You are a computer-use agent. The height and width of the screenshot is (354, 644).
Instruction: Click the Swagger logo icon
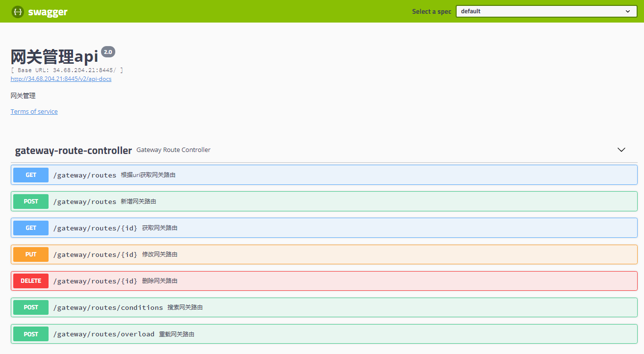pos(18,12)
